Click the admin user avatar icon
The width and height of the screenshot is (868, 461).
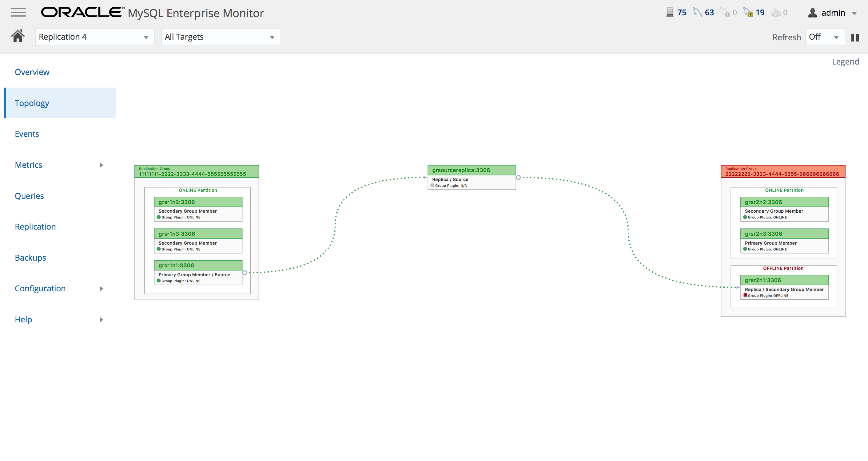click(x=812, y=13)
